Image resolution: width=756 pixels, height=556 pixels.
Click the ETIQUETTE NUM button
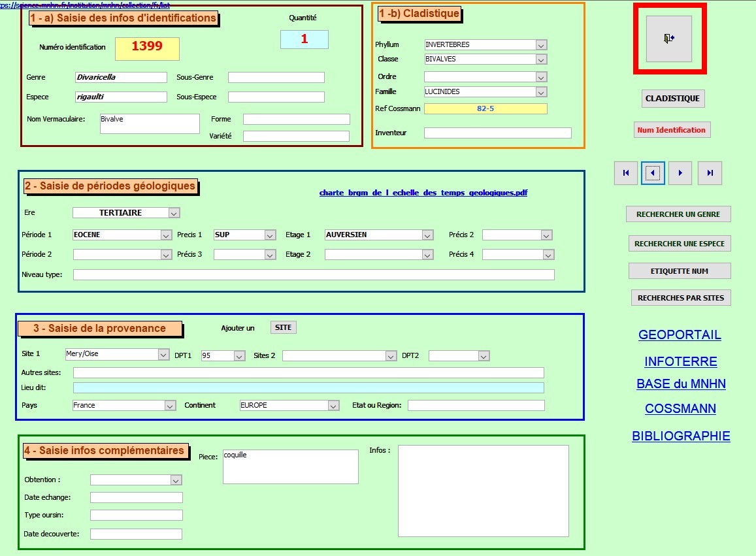(x=680, y=270)
